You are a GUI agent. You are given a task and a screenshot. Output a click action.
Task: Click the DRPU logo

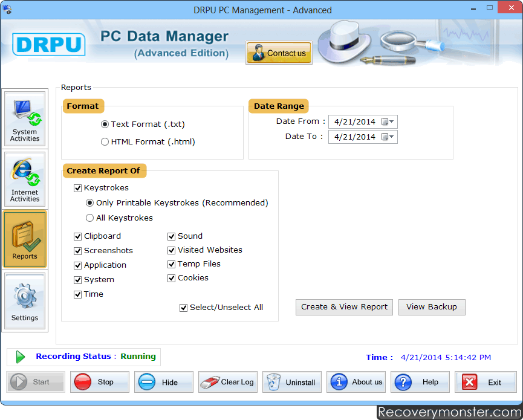click(x=49, y=44)
